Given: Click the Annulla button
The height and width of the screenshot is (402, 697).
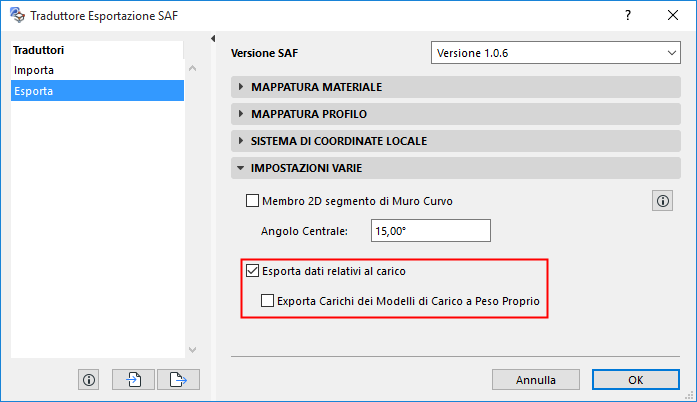Looking at the screenshot, I should 536,380.
